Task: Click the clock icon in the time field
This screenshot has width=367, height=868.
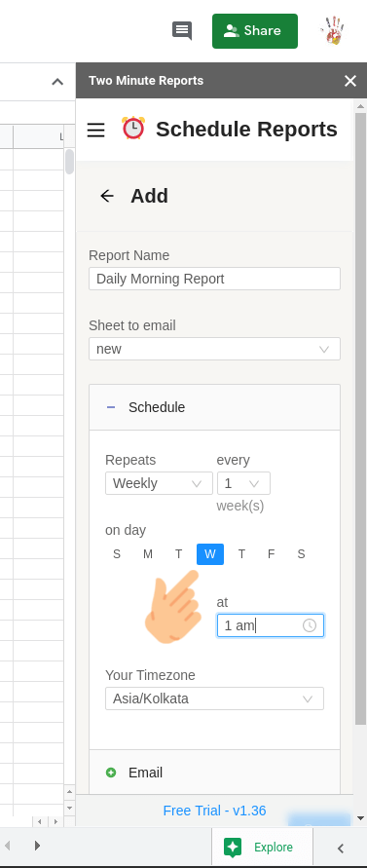Action: pyautogui.click(x=310, y=625)
